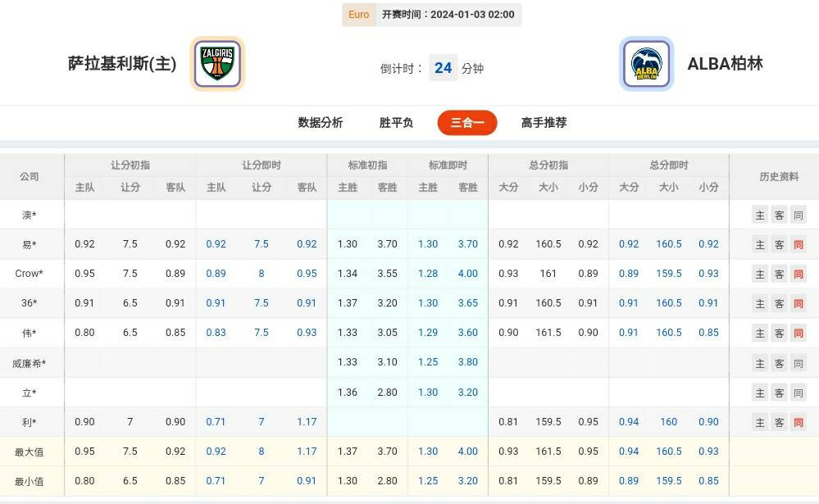Click 利* live away handicap odds 1.17
The image size is (819, 504).
point(307,421)
